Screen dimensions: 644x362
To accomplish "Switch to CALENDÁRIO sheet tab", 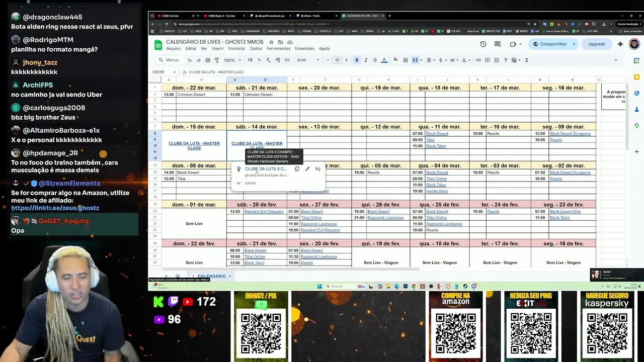I will 211,276.
